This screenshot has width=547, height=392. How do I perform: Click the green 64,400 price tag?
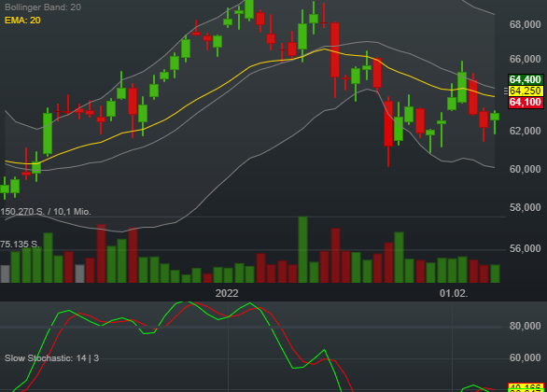click(526, 79)
